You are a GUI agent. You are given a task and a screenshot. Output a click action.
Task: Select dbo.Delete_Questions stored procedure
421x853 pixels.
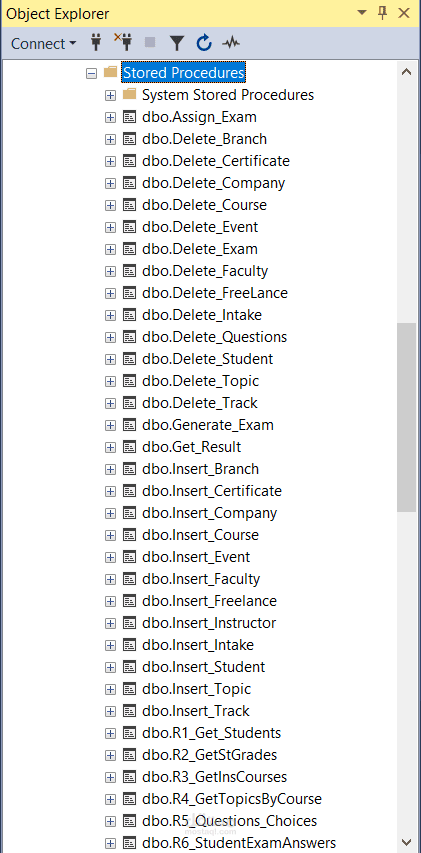(214, 337)
